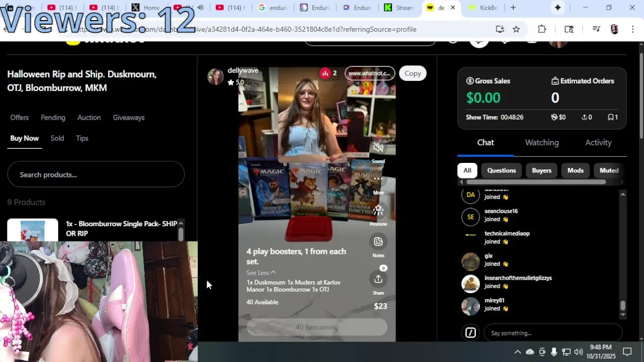Click the Share icon on the stream

pos(378,279)
